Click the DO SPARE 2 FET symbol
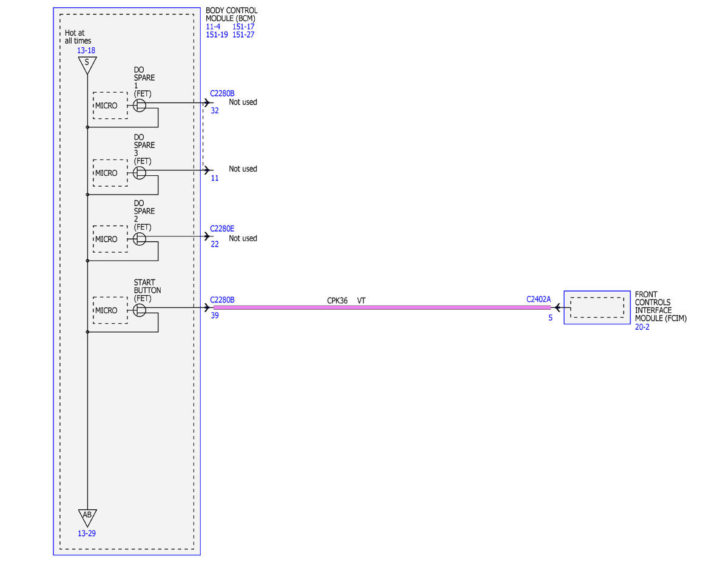728x562 pixels. [x=140, y=239]
